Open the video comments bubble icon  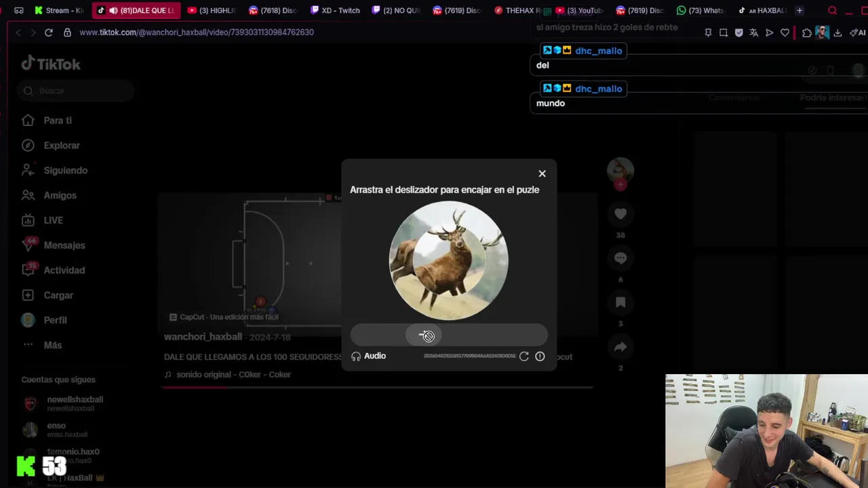620,258
